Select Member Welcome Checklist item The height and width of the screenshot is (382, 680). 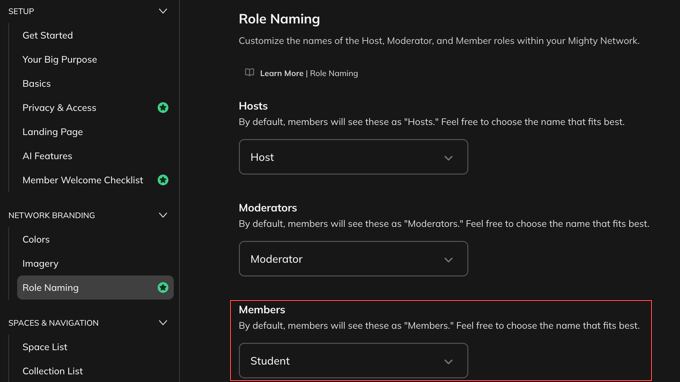82,180
